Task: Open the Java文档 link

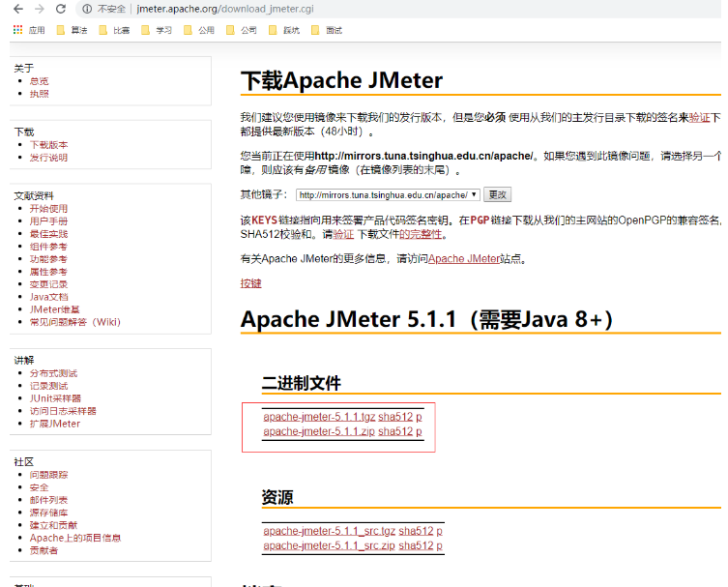Action: tap(48, 297)
